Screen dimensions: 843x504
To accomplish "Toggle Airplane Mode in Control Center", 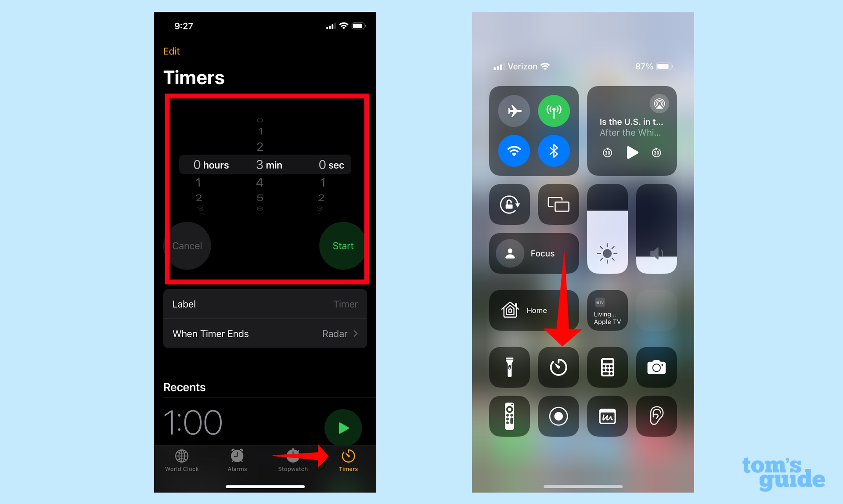I will 512,110.
